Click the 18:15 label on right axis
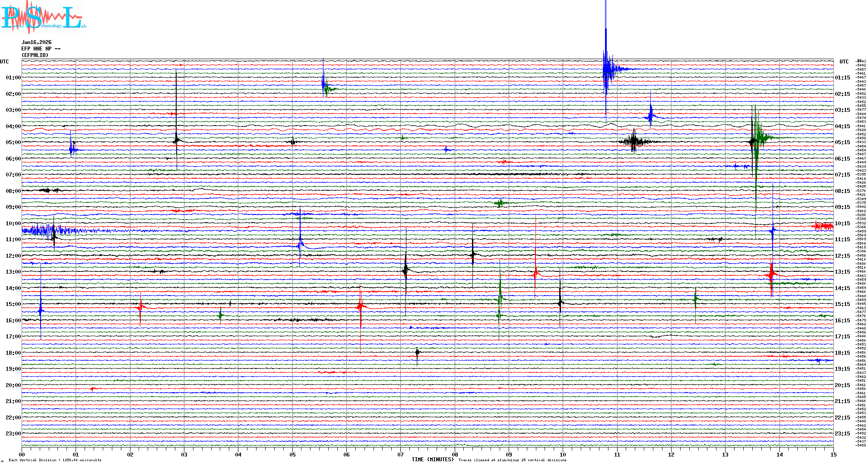Screen dimensions: 868x466 (842, 353)
